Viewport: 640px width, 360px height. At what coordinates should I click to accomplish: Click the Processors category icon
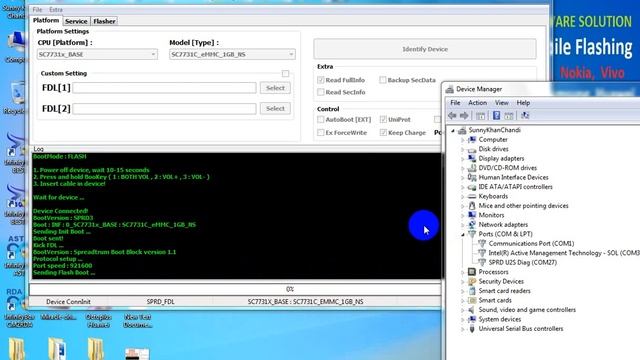(472, 272)
